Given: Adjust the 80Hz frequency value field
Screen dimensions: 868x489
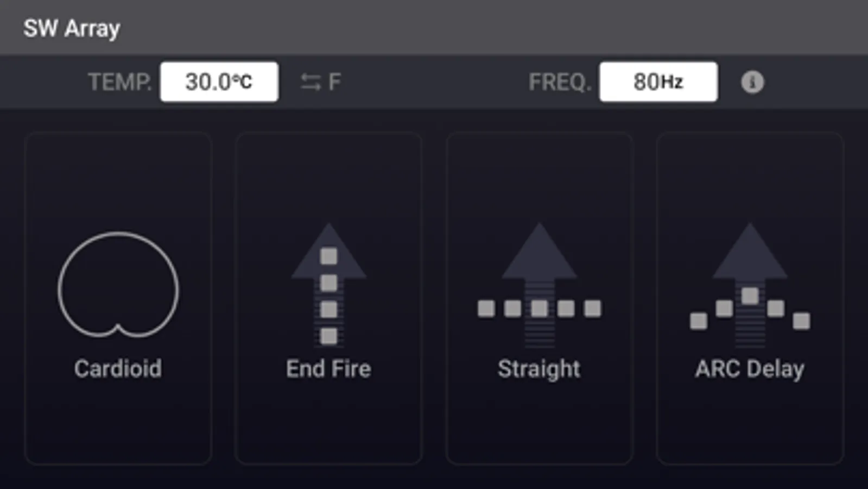Looking at the screenshot, I should [x=658, y=81].
